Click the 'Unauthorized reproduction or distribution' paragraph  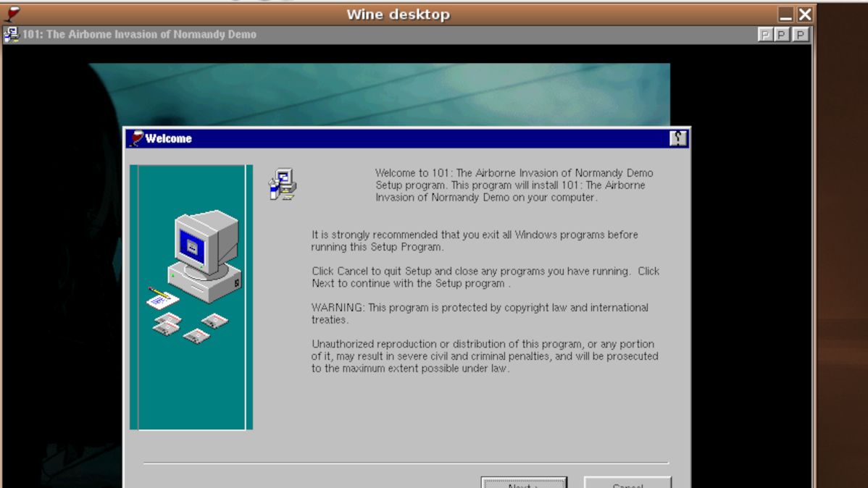(485, 356)
